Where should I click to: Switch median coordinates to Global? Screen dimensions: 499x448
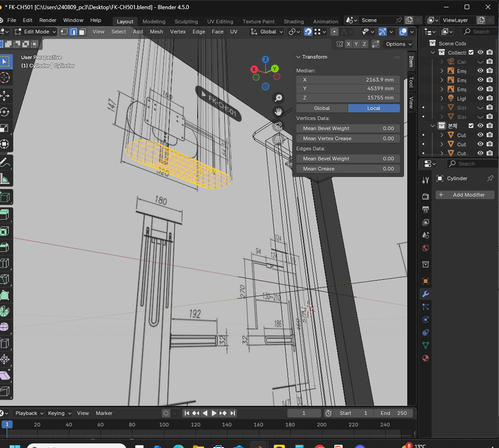click(x=322, y=108)
